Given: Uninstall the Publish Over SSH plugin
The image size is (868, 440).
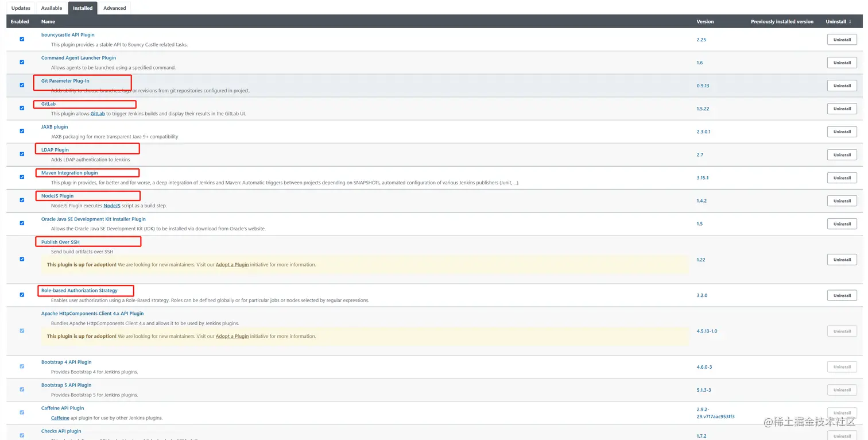Looking at the screenshot, I should [x=842, y=260].
